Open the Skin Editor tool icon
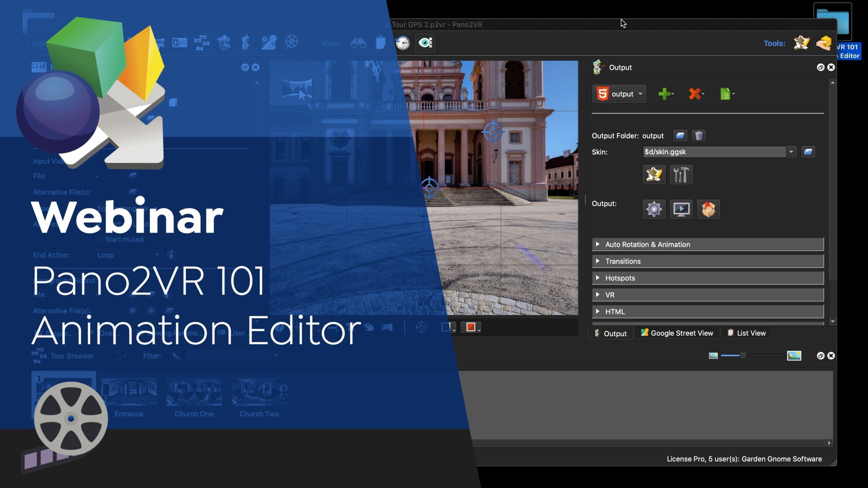This screenshot has height=488, width=868. (802, 43)
